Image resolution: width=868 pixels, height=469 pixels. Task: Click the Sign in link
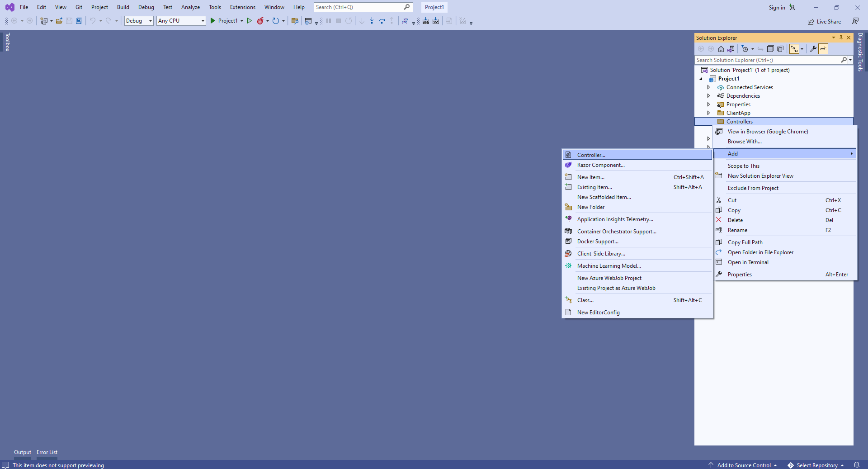(777, 8)
